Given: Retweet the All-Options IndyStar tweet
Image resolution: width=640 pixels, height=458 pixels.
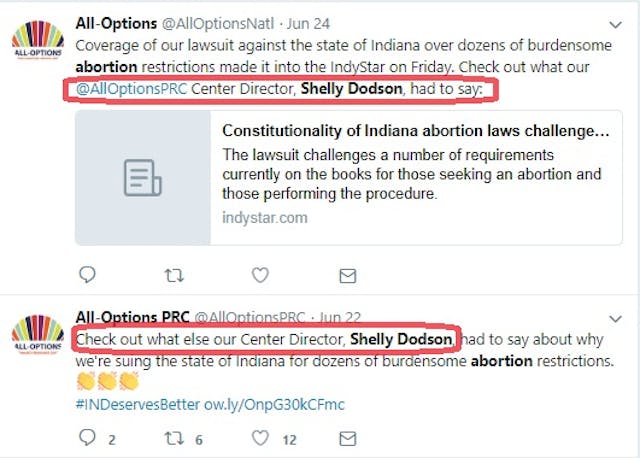Looking at the screenshot, I should [x=173, y=274].
